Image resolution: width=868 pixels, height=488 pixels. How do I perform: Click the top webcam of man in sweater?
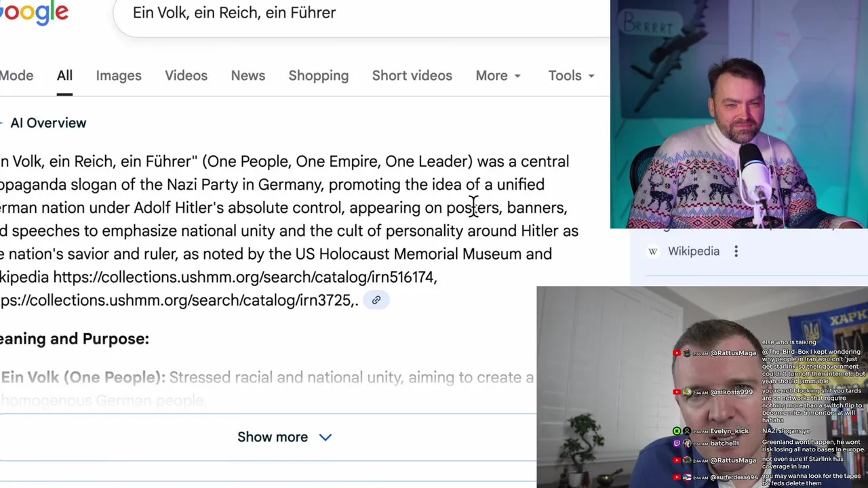(x=738, y=114)
